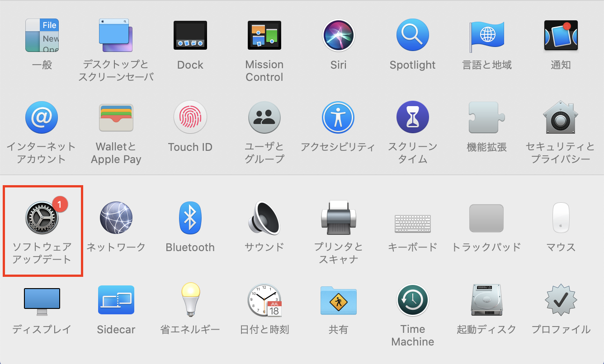Open the Siri preferences icon

(x=339, y=35)
